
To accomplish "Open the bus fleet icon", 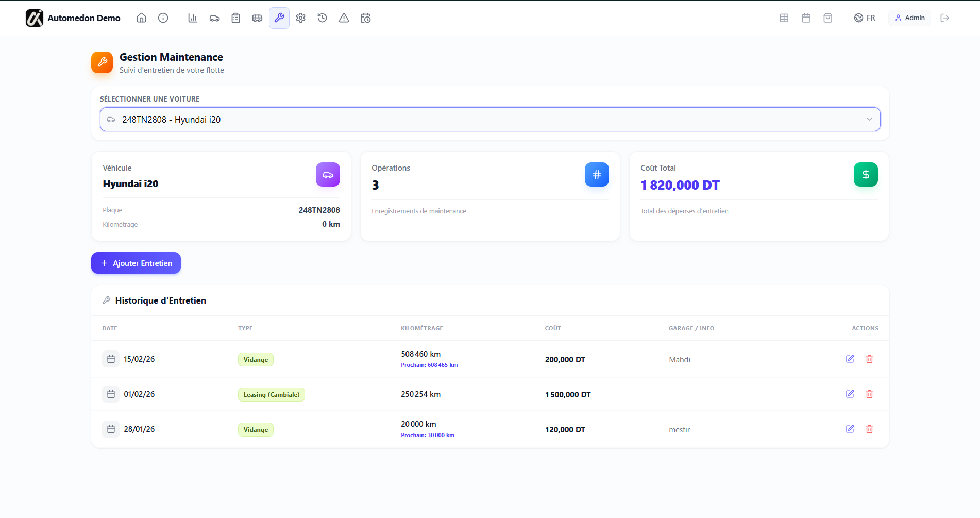I will [x=258, y=18].
